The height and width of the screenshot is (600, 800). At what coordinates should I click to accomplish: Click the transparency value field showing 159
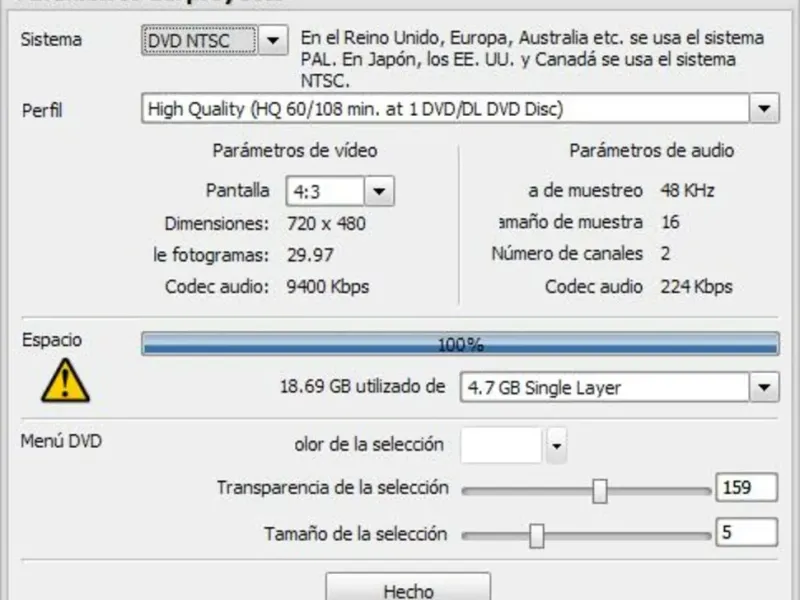[x=746, y=487]
